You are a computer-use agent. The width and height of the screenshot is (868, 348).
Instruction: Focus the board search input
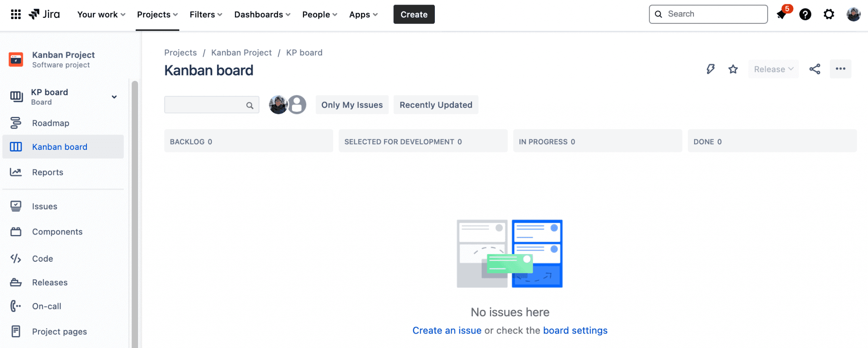pyautogui.click(x=211, y=105)
